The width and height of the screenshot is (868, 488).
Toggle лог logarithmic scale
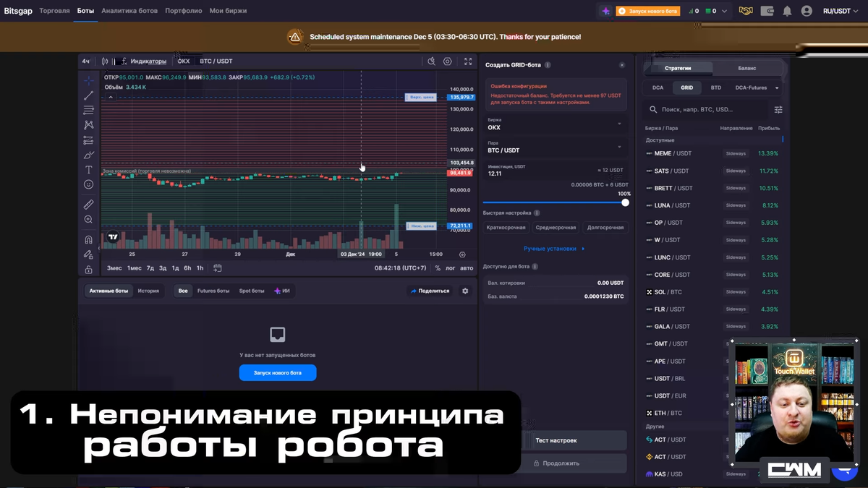pyautogui.click(x=451, y=268)
